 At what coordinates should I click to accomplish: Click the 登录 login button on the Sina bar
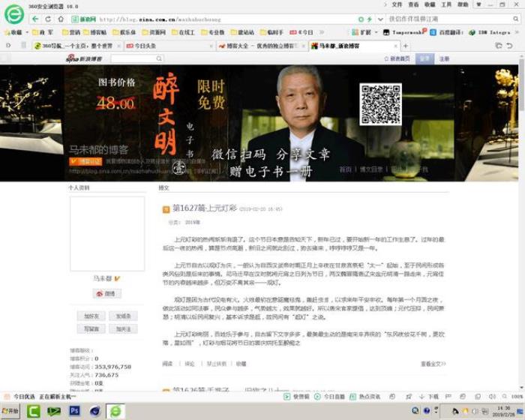click(x=424, y=58)
